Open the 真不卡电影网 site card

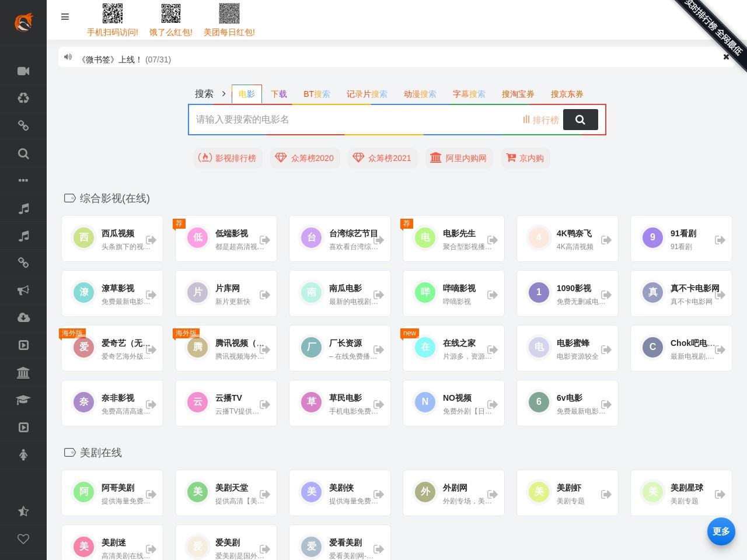click(681, 293)
